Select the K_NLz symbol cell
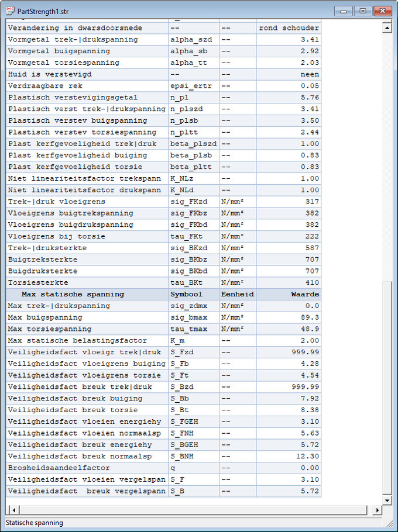Screen dimensions: 398x532 [194, 178]
